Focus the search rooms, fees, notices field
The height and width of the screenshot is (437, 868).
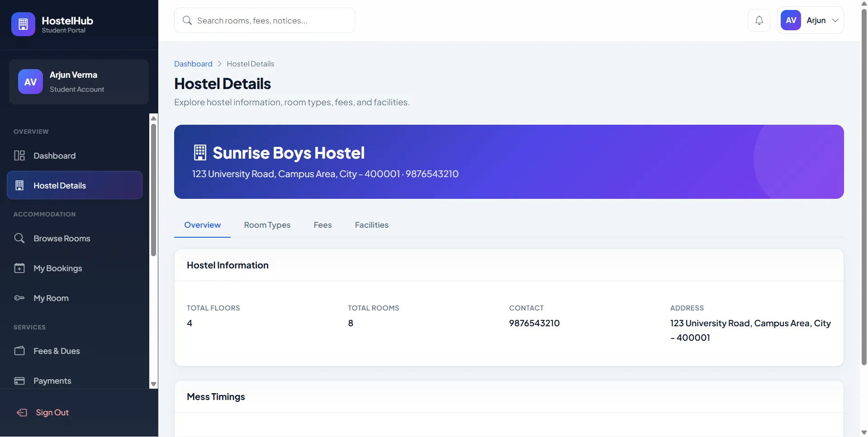[x=264, y=20]
